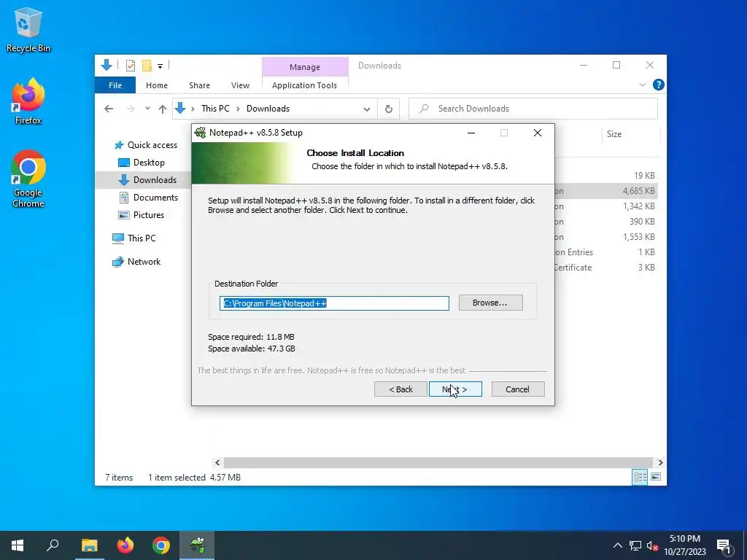
Task: Show hidden system tray icons
Action: pos(617,545)
